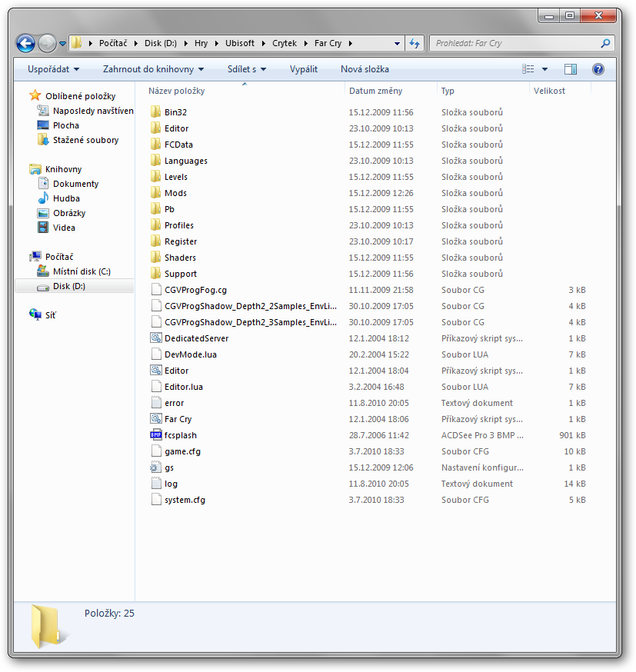Open the Bin32 folder icon
This screenshot has height=672, width=636.
(156, 112)
